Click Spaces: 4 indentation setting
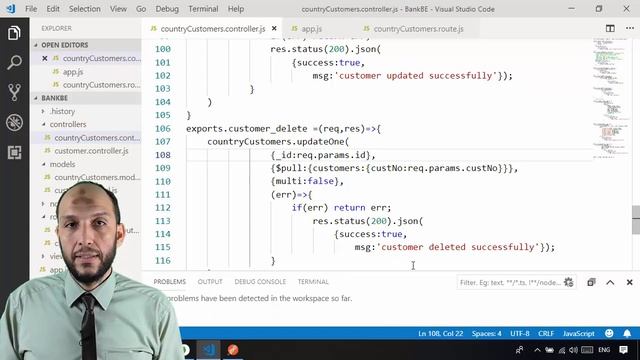Screen dimensions: 640x360 point(487,333)
